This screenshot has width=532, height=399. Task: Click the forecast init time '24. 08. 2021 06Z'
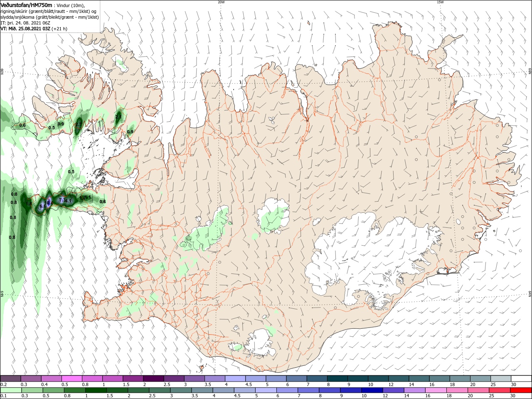33,23
